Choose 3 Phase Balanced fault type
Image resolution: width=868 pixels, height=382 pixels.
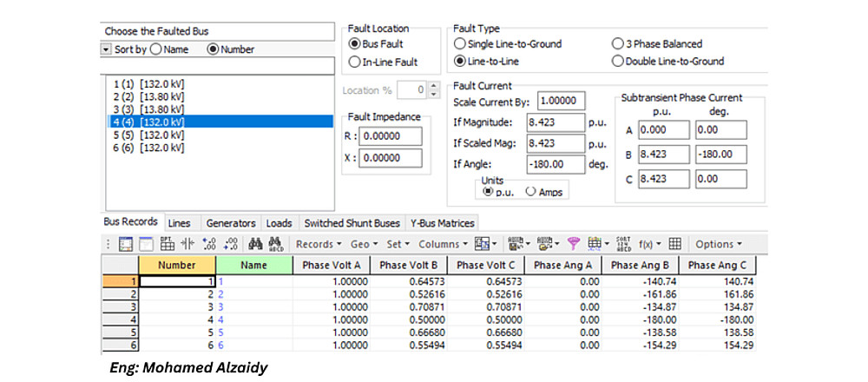pos(618,43)
